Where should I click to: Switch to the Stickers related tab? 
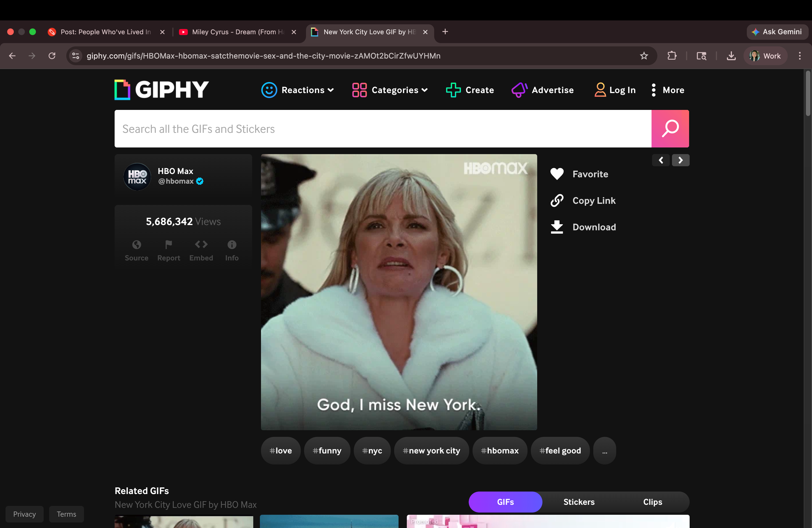point(579,502)
